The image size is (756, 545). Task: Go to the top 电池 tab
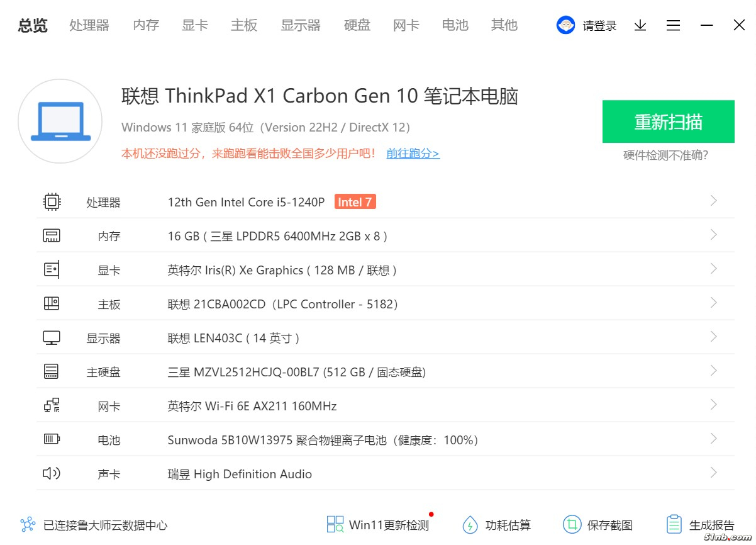tap(455, 25)
